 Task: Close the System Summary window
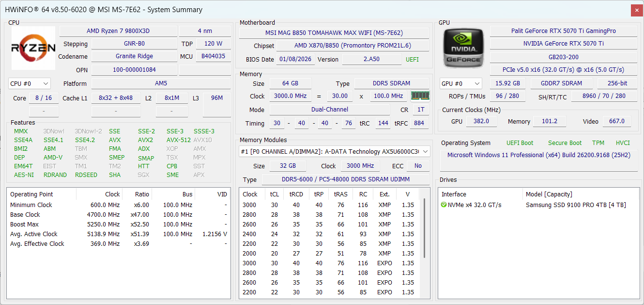(x=637, y=10)
